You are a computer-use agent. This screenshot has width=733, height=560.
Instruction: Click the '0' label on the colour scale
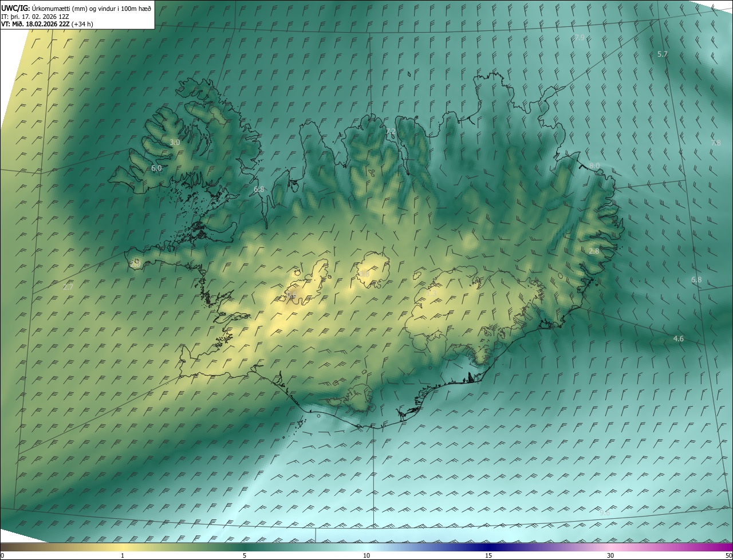coord(2,555)
